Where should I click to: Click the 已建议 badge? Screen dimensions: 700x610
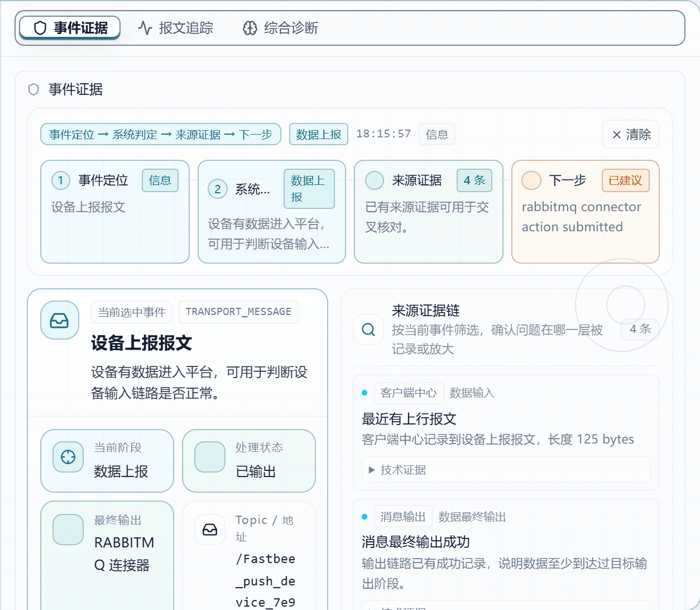pyautogui.click(x=626, y=180)
